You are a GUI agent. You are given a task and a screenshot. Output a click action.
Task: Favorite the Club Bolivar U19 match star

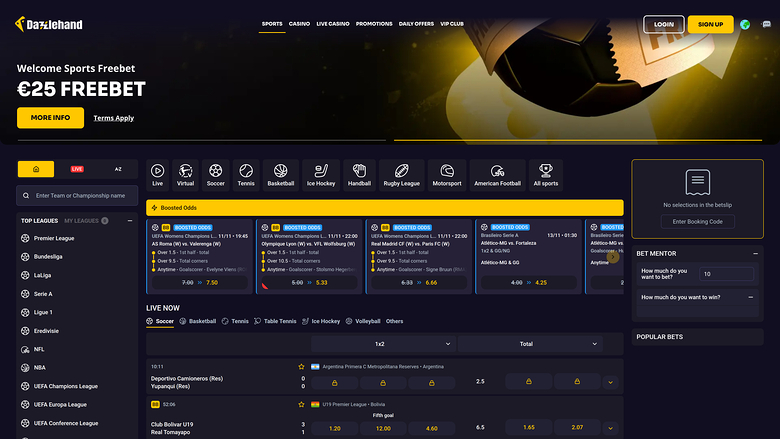pos(301,404)
